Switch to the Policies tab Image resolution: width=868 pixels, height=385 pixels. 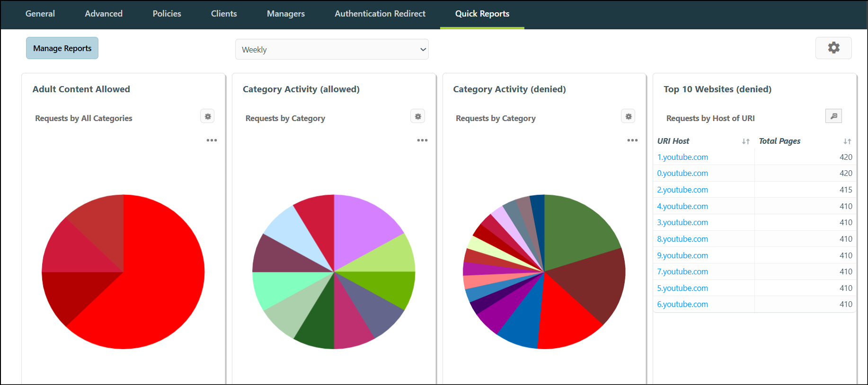(x=167, y=14)
